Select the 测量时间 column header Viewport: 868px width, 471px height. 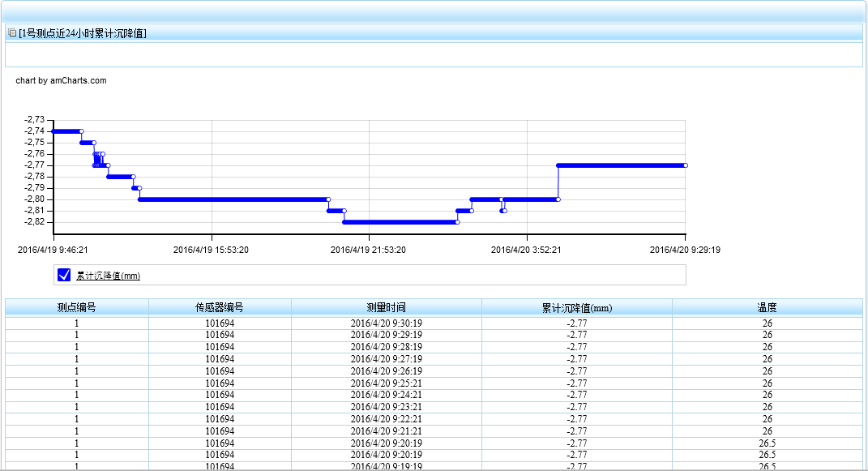point(386,308)
